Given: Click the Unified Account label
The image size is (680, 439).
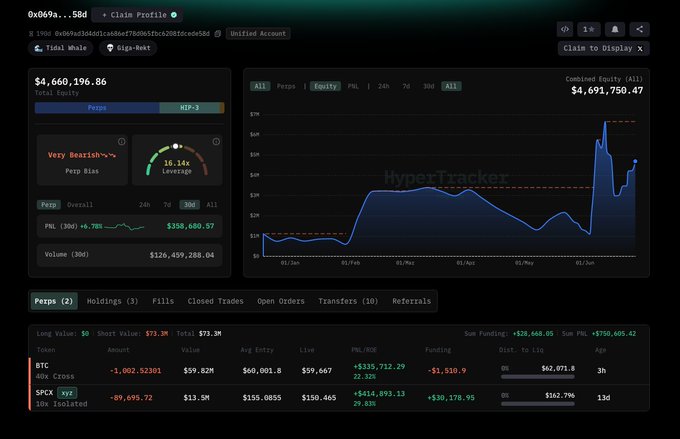Looking at the screenshot, I should click(x=258, y=33).
